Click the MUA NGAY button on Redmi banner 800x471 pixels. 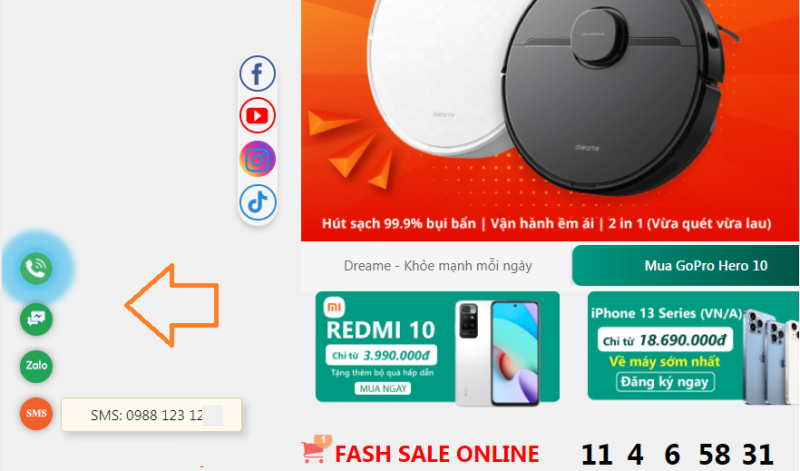(x=383, y=389)
